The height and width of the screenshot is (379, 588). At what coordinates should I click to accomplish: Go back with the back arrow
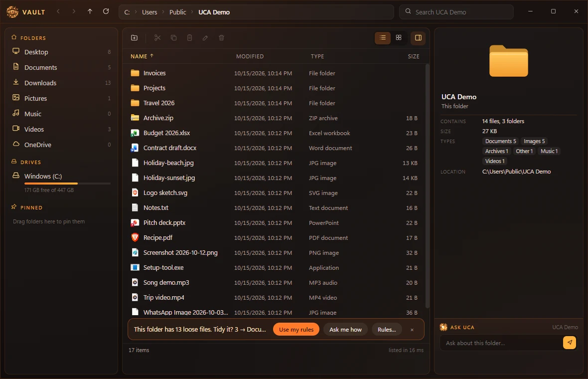coord(58,11)
